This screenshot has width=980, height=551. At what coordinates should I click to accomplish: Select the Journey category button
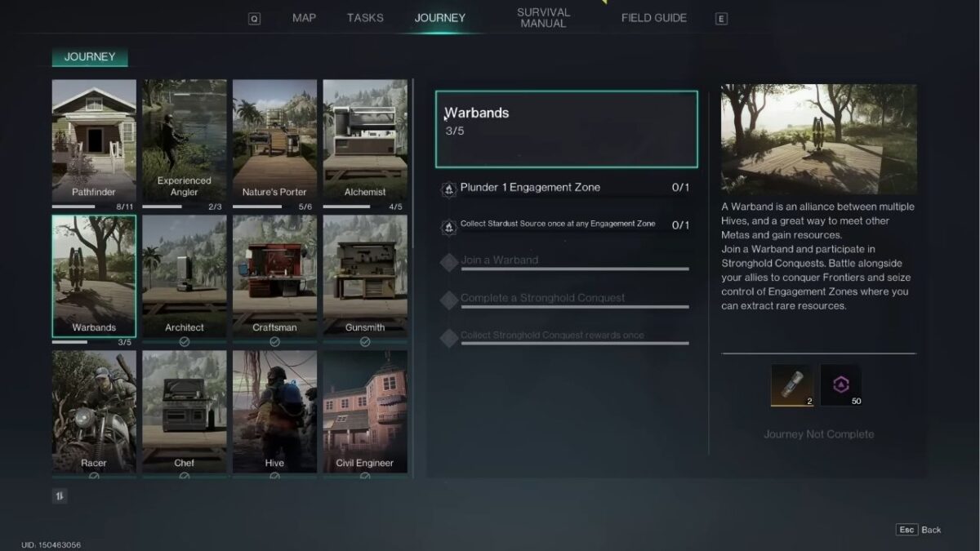[x=90, y=57]
